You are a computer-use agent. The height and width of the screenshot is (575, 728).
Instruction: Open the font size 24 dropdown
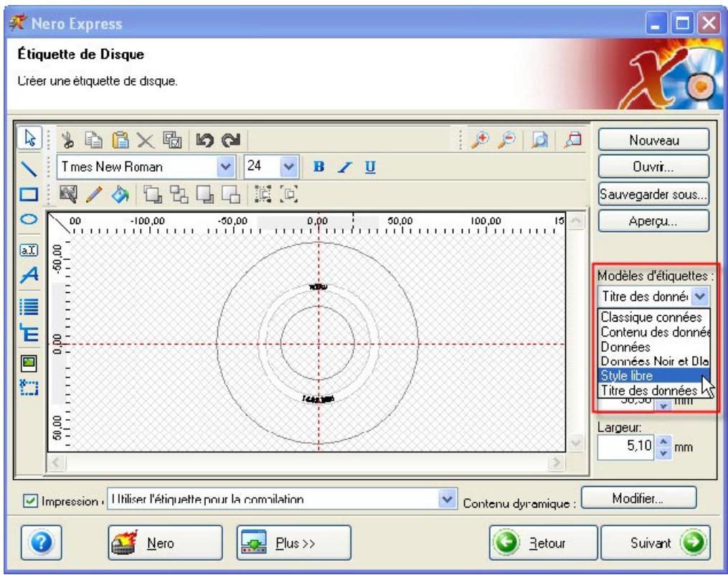[288, 167]
